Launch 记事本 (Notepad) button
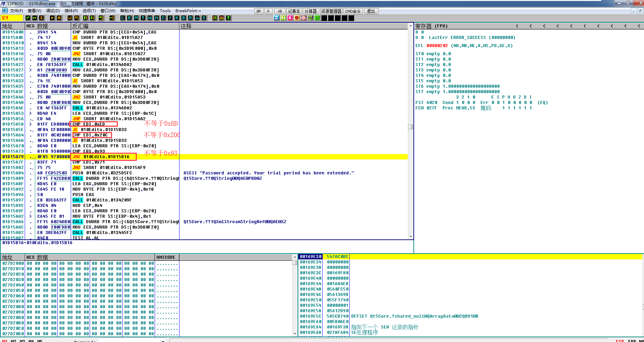644x342 pixels. (294, 11)
